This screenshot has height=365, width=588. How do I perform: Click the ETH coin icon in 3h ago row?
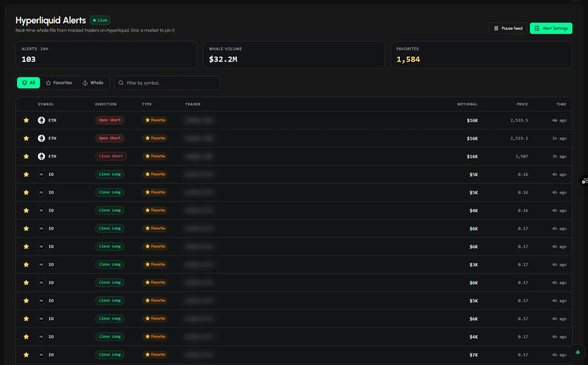point(42,156)
